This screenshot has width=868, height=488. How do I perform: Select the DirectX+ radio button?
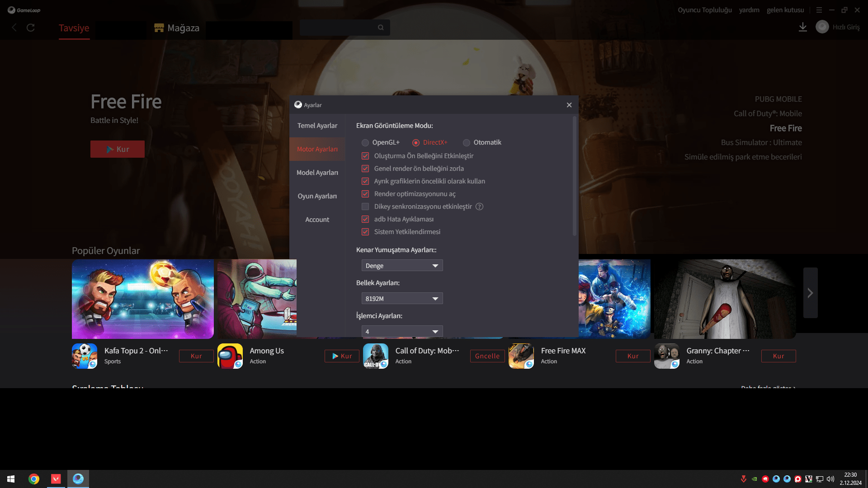416,143
